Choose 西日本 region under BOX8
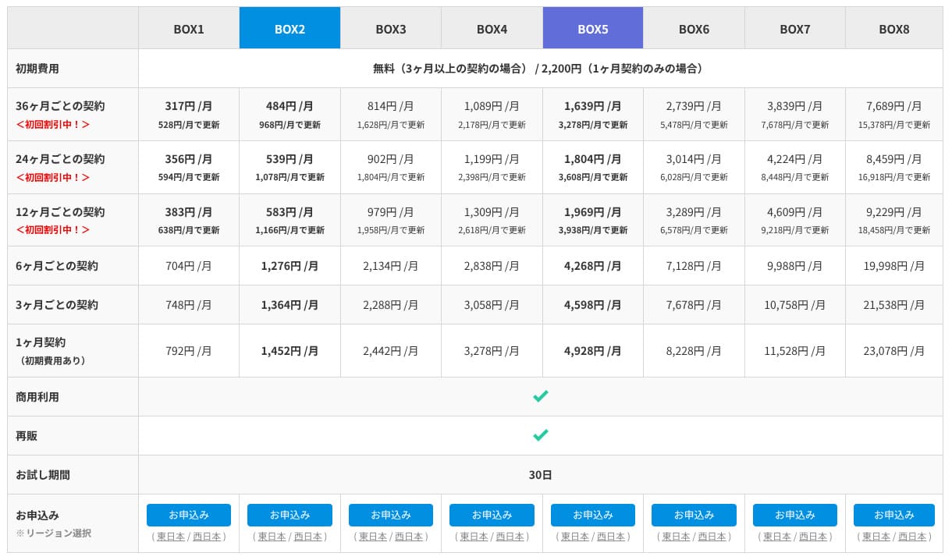Image resolution: width=952 pixels, height=560 pixels. (x=913, y=537)
